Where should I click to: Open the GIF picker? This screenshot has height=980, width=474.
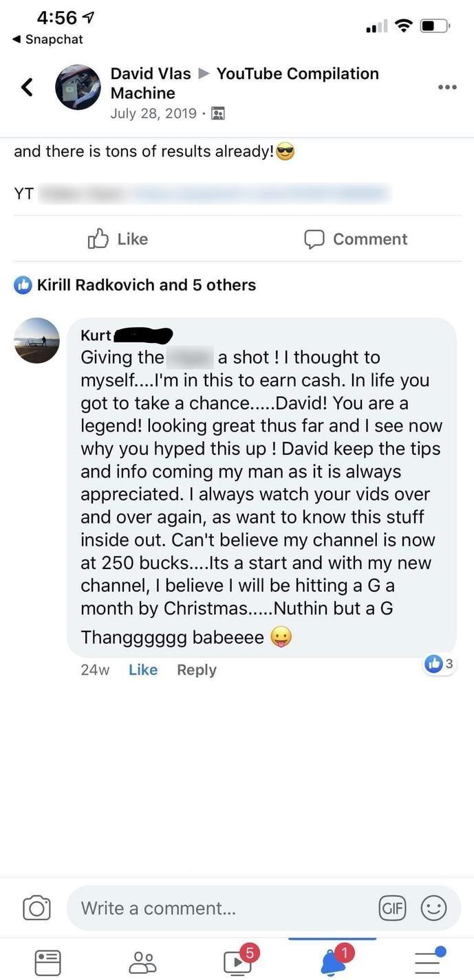(x=393, y=908)
